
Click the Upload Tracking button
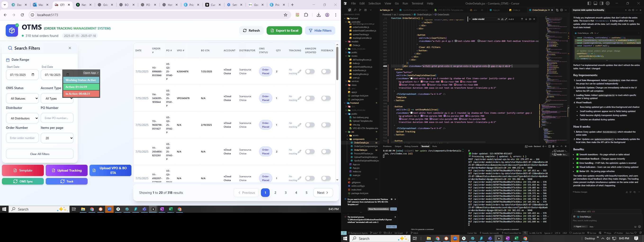click(67, 170)
